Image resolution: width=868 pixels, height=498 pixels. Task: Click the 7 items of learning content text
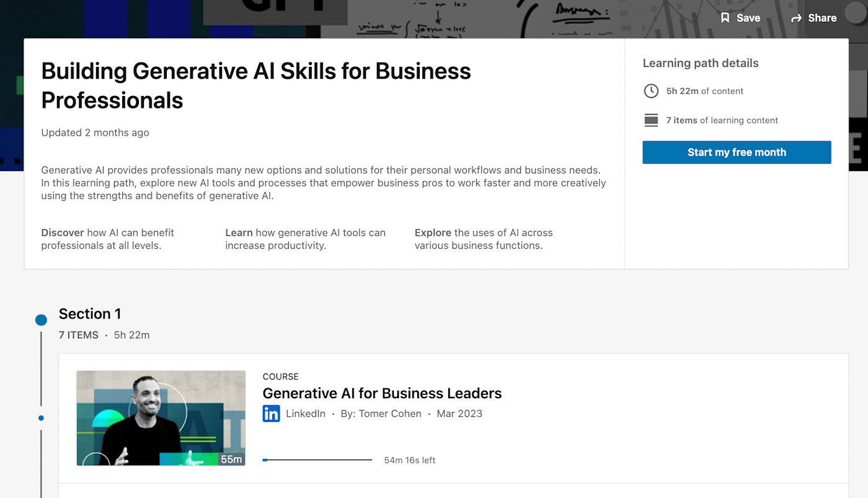(722, 120)
